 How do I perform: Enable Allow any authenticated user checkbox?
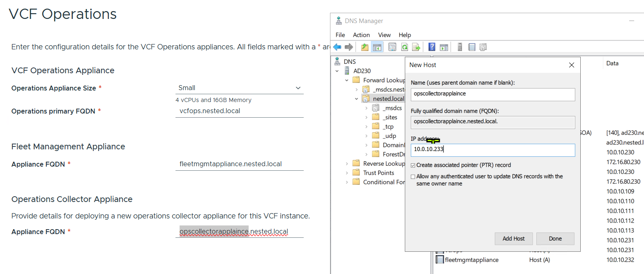tap(413, 176)
